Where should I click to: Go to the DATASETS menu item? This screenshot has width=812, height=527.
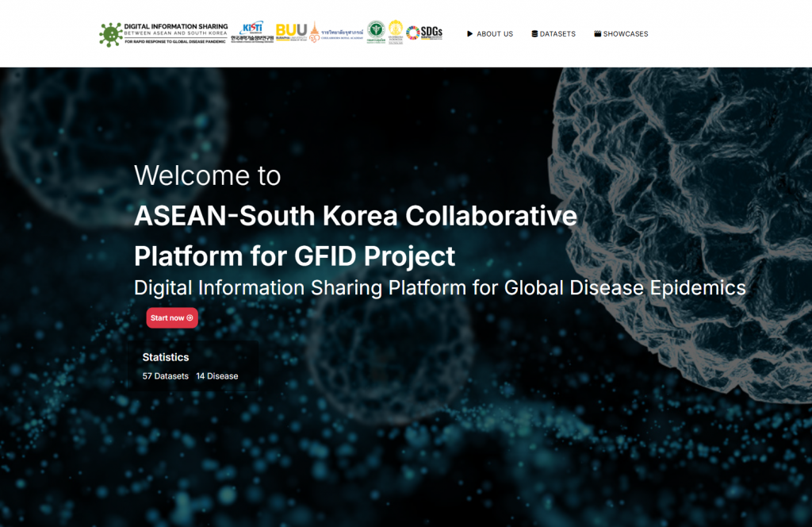(557, 34)
